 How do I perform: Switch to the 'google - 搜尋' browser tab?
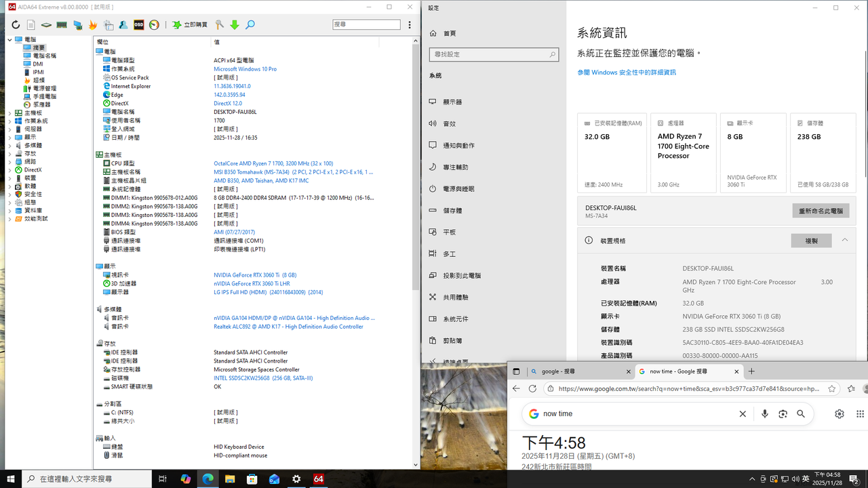tap(579, 371)
